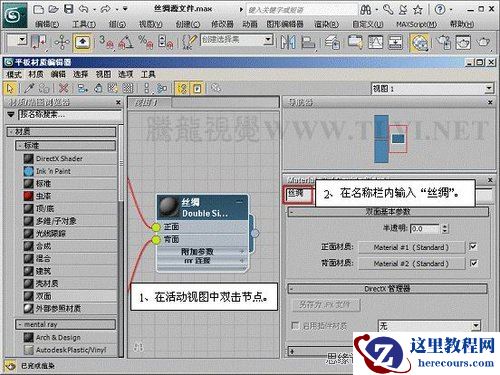This screenshot has width=500, height=375.
Task: Collapse the mental ray group header
Action: click(x=66, y=324)
